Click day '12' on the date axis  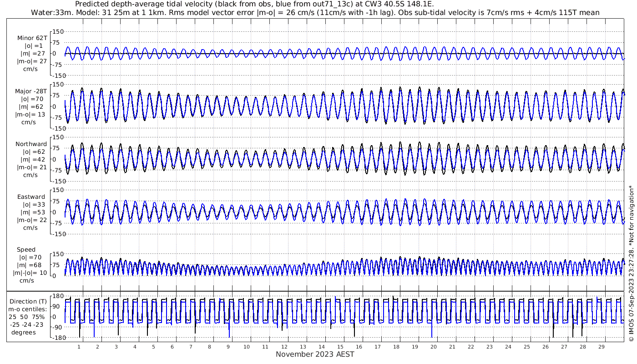[284, 347]
